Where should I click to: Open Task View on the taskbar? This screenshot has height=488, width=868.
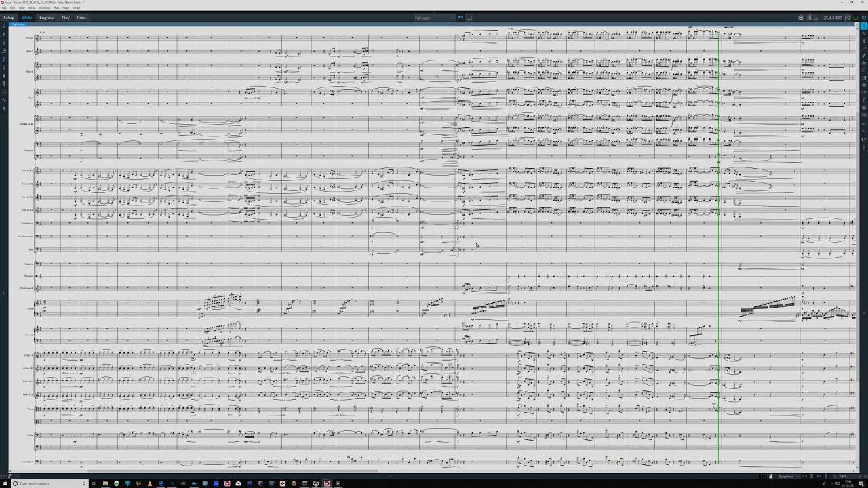94,483
